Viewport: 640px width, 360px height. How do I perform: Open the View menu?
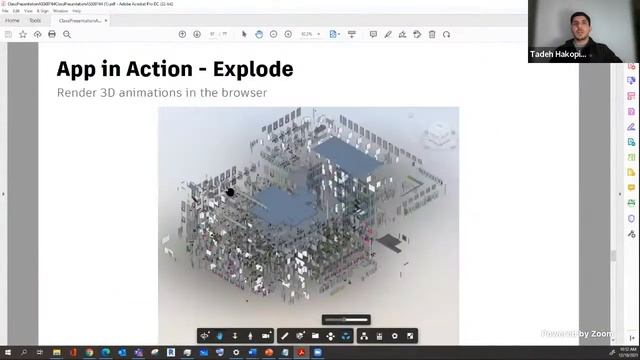pyautogui.click(x=28, y=11)
